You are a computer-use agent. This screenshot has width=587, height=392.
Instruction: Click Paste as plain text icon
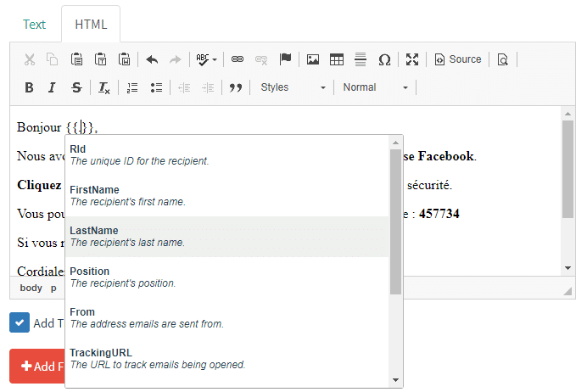100,59
